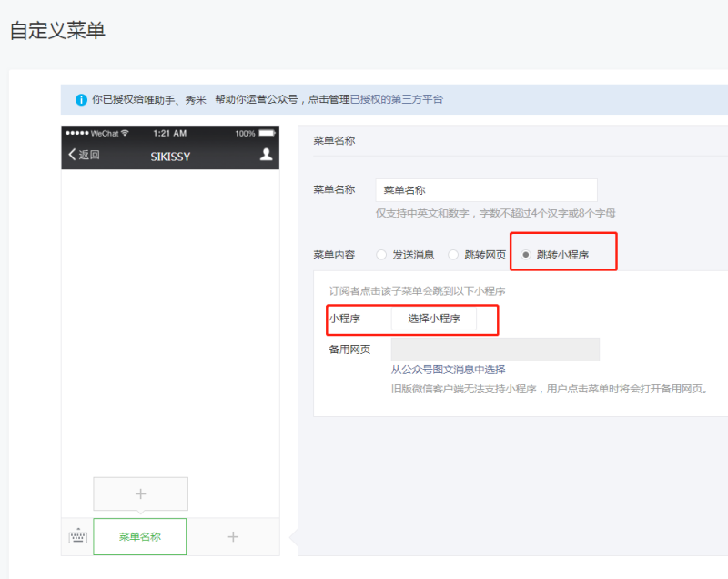Add a new menu with the bottom-bar plus
This screenshot has height=579, width=728.
click(x=233, y=537)
